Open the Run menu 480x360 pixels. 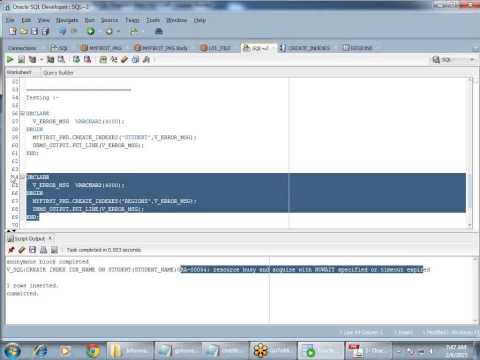89,20
